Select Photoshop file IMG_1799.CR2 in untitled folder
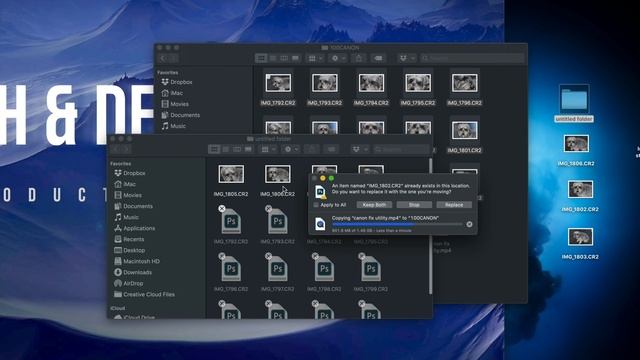Viewport: 640px width, 360px height. (371, 269)
